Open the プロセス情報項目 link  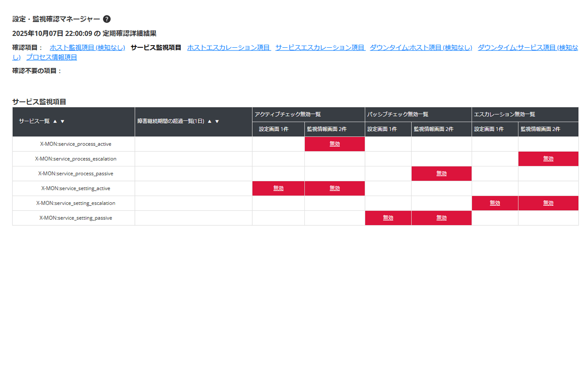(51, 57)
